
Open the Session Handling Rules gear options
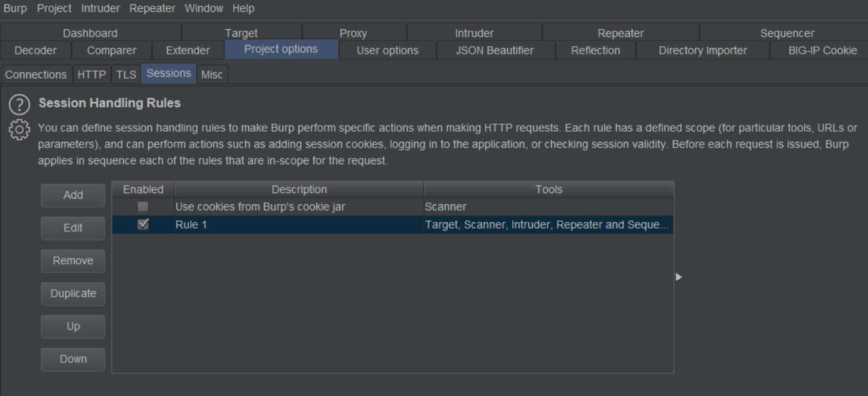(19, 129)
